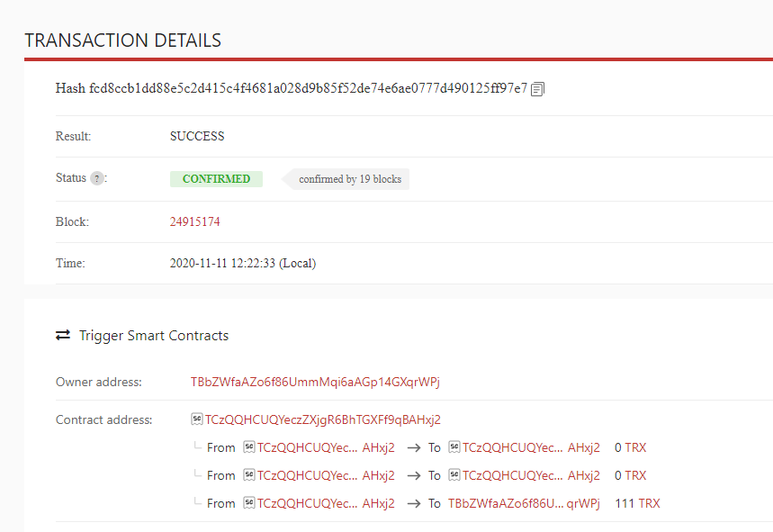Click the Trigger Smart Contracts swap-arrows icon
This screenshot has height=532, width=773.
tap(63, 336)
